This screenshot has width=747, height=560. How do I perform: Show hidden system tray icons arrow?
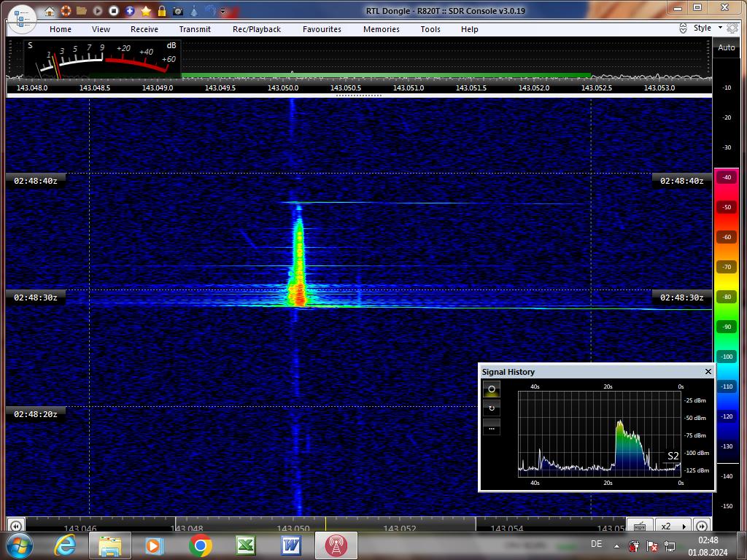coord(617,546)
